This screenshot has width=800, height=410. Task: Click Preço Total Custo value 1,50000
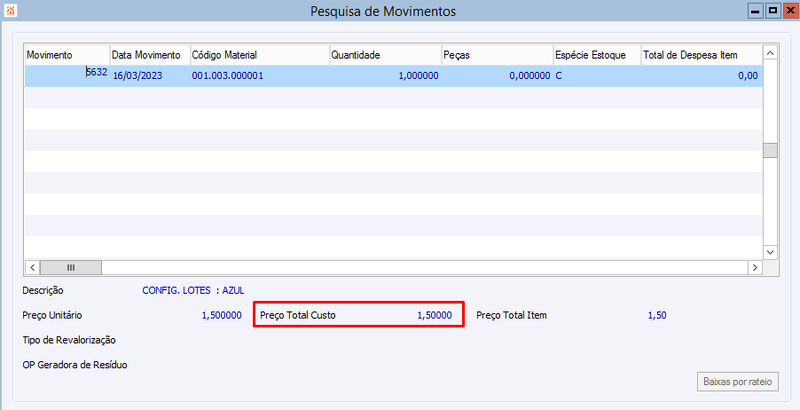click(435, 315)
